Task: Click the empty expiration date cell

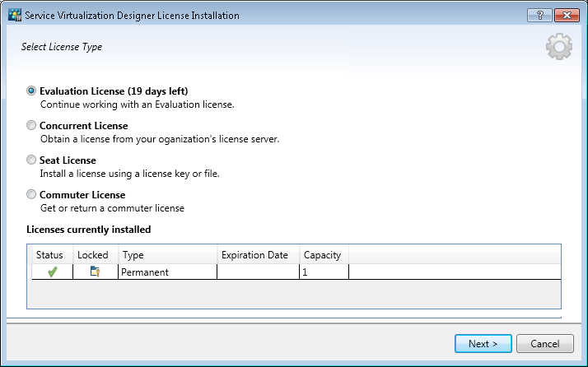Action: (257, 272)
